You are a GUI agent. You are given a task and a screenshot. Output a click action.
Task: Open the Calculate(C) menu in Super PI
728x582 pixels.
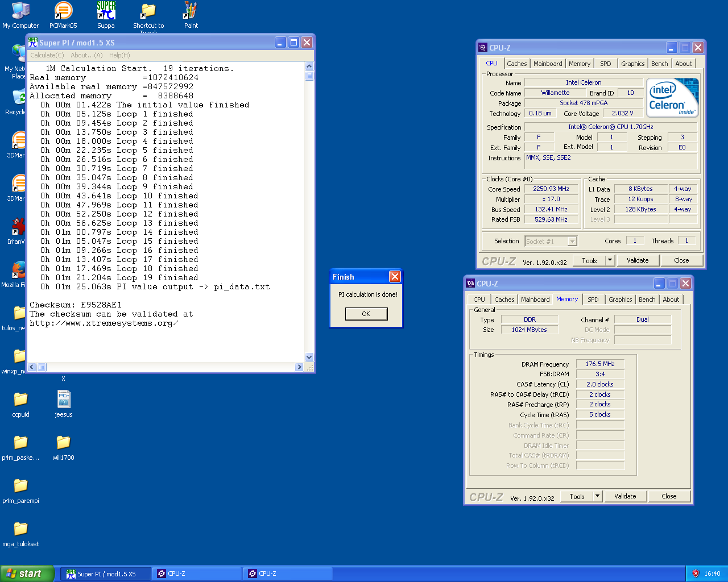[47, 55]
